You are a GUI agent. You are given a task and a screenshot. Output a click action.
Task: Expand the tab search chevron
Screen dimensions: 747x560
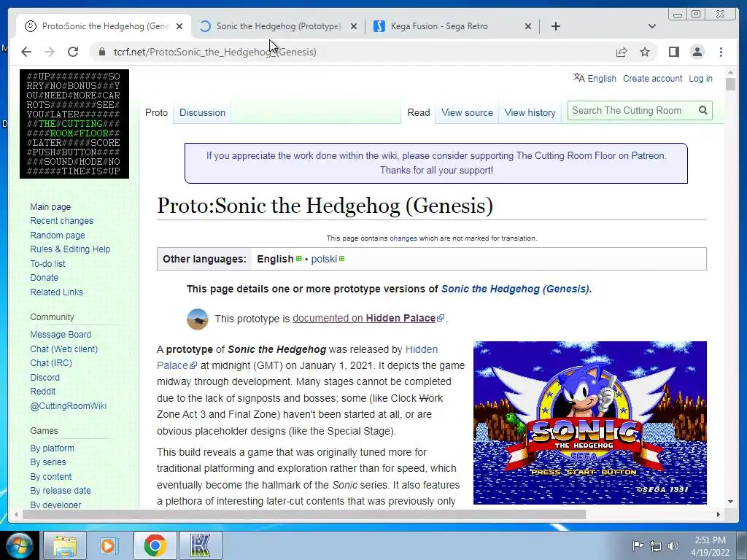pyautogui.click(x=652, y=26)
